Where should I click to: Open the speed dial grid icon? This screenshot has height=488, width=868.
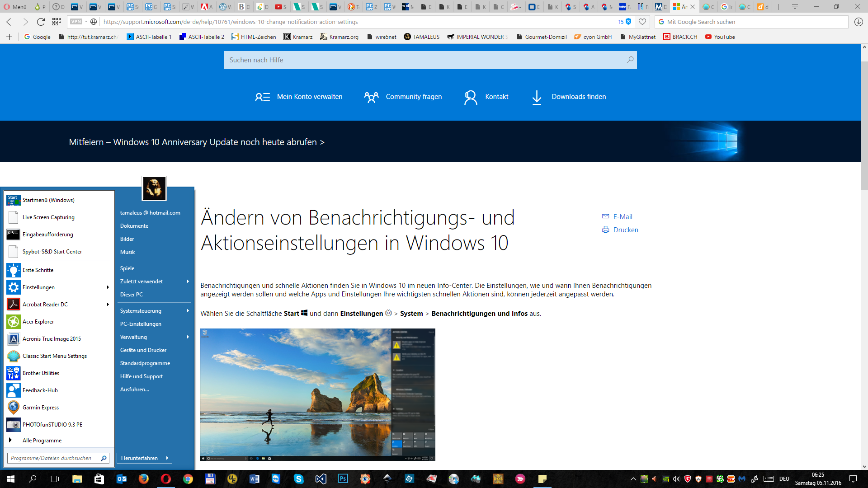tap(57, 22)
